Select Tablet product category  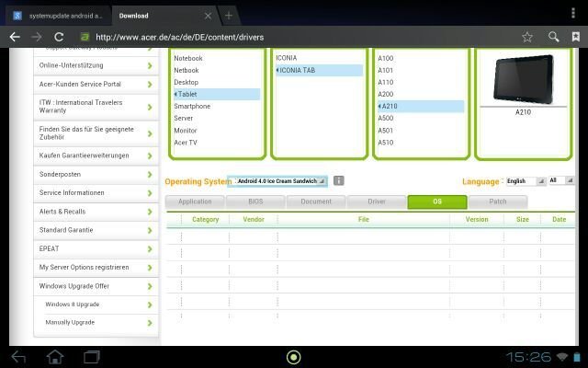click(217, 94)
